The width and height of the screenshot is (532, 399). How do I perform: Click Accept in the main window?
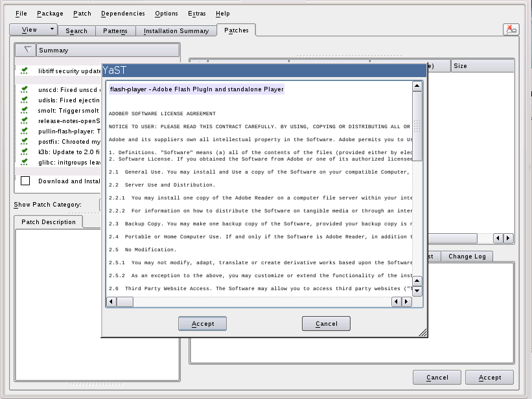tap(490, 377)
